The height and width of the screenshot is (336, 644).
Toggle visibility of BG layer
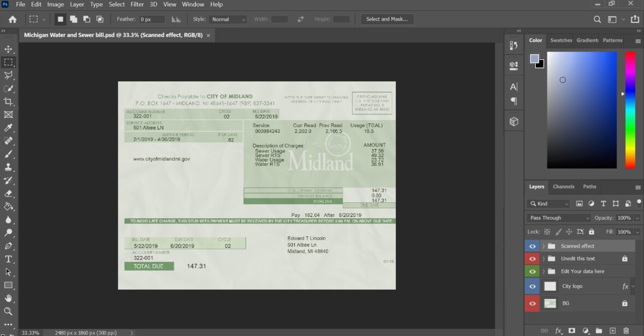pos(532,303)
